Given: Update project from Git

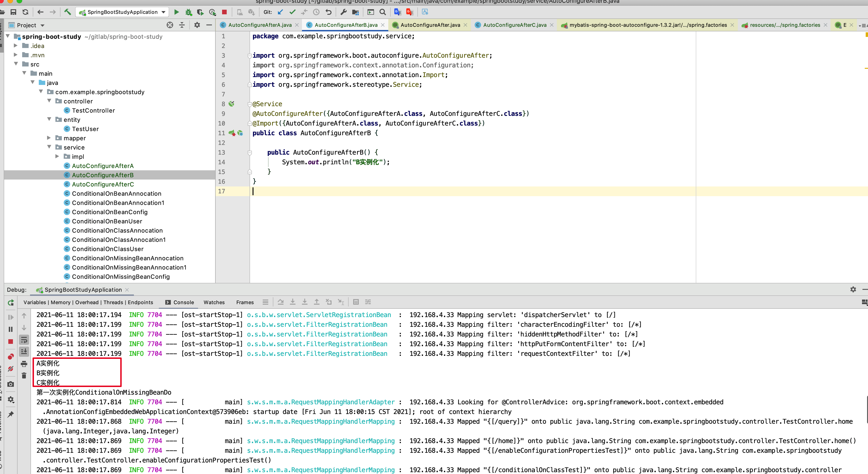Looking at the screenshot, I should pyautogui.click(x=280, y=12).
